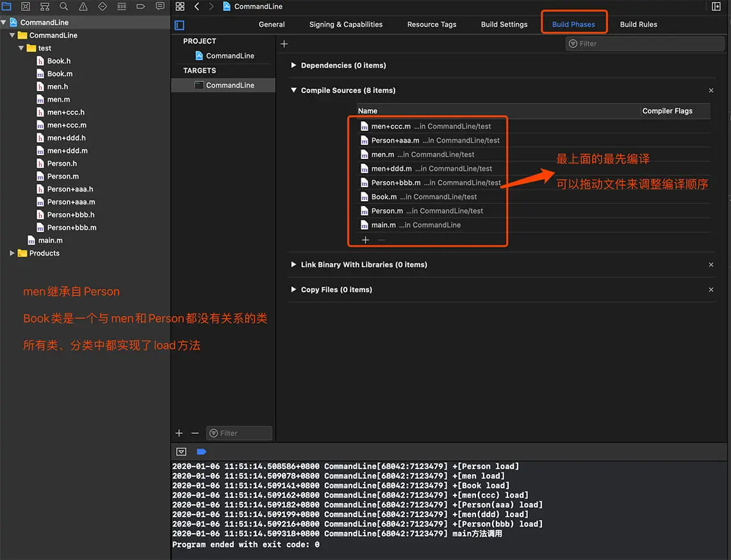The height and width of the screenshot is (560, 731).
Task: Open the Source Control navigator icon
Action: pos(26,6)
